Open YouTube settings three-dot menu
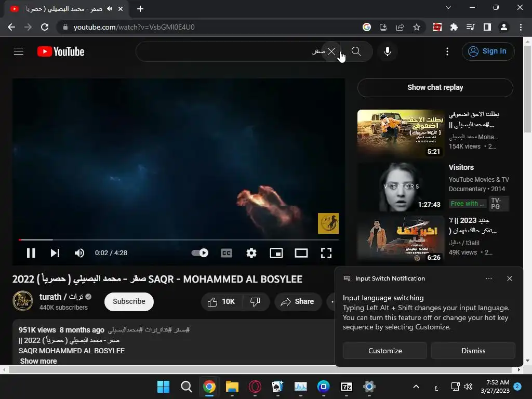Viewport: 532px width, 399px height. click(x=447, y=51)
